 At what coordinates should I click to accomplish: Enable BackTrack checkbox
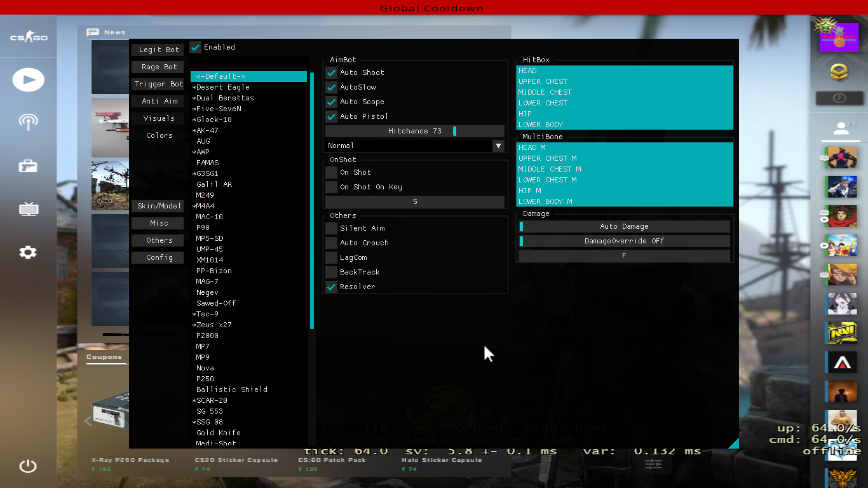(331, 272)
